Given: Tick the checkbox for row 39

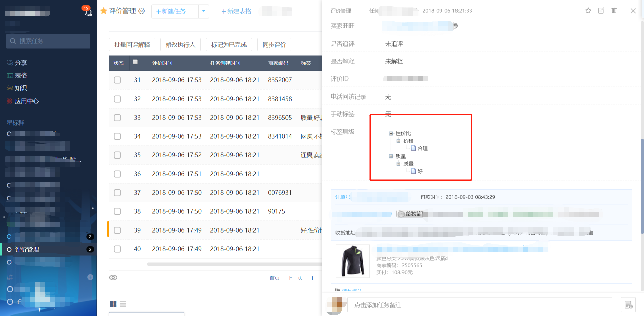Looking at the screenshot, I should [117, 230].
